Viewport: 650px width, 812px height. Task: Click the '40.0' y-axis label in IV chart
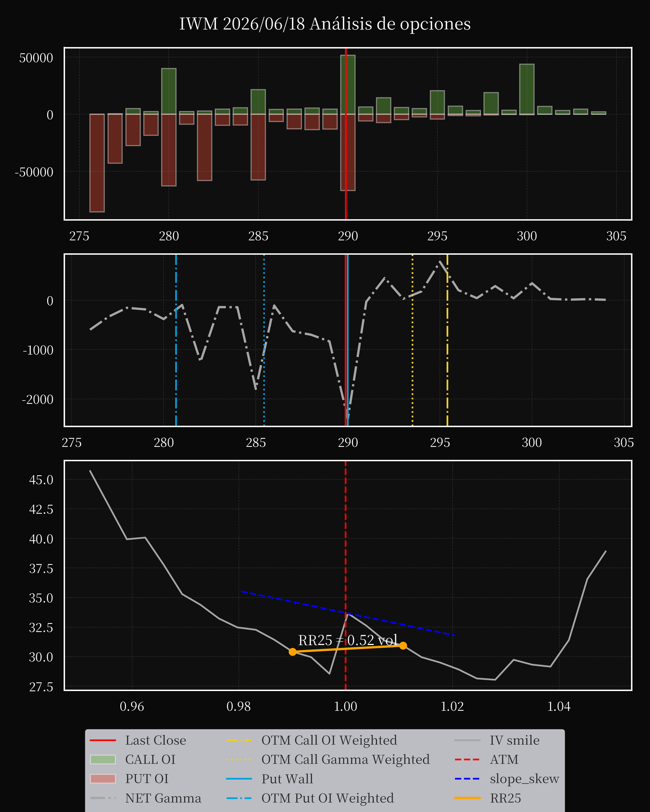pyautogui.click(x=41, y=539)
